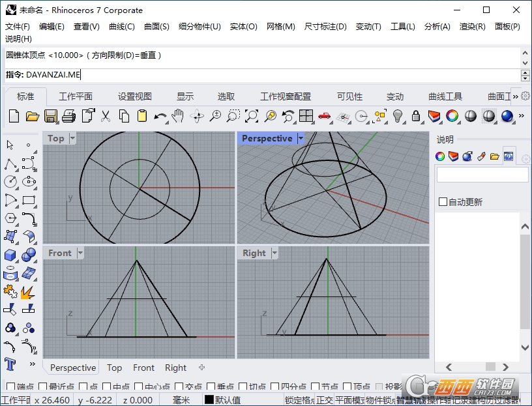Click the color wheel Object Properties icon

452,116
